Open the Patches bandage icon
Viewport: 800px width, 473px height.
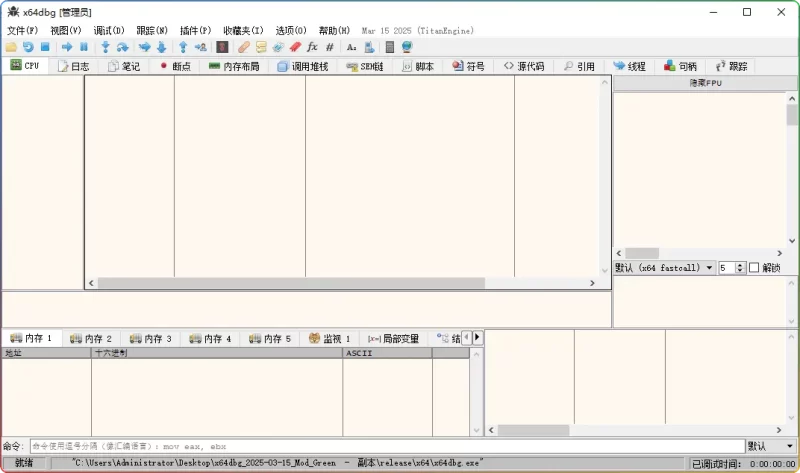click(x=244, y=47)
